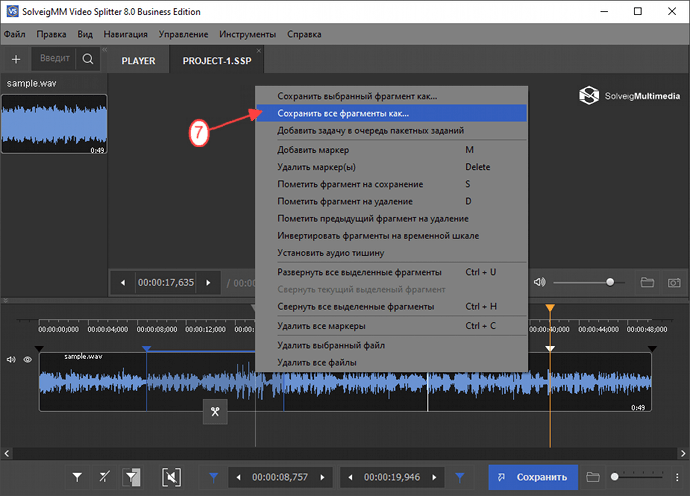Add a file with the plus icon

pos(16,59)
